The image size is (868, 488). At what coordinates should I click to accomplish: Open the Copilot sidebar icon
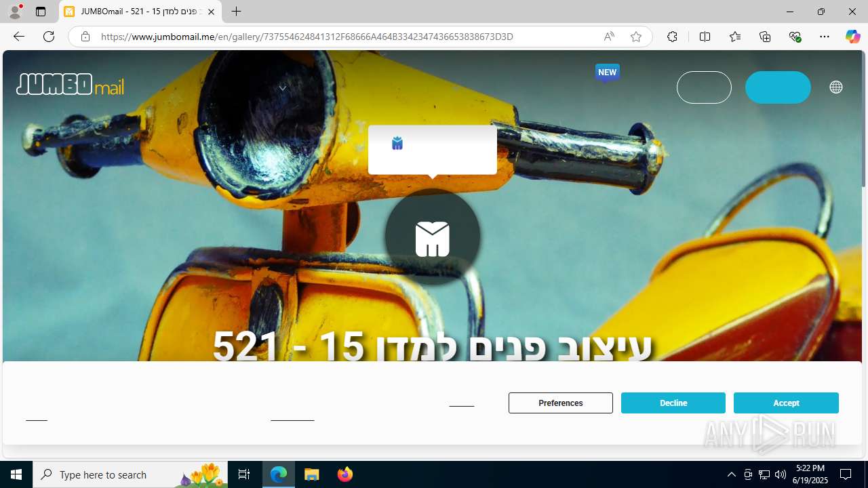click(x=852, y=37)
